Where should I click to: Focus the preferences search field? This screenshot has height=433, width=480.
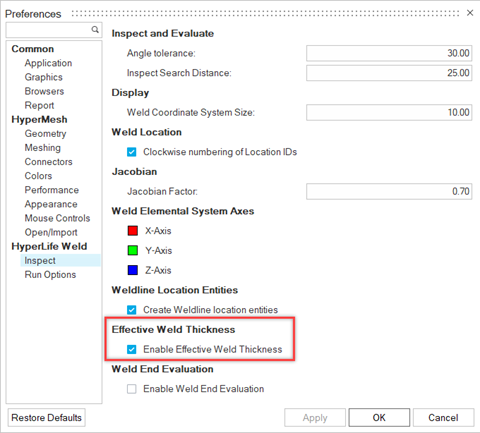[54, 30]
